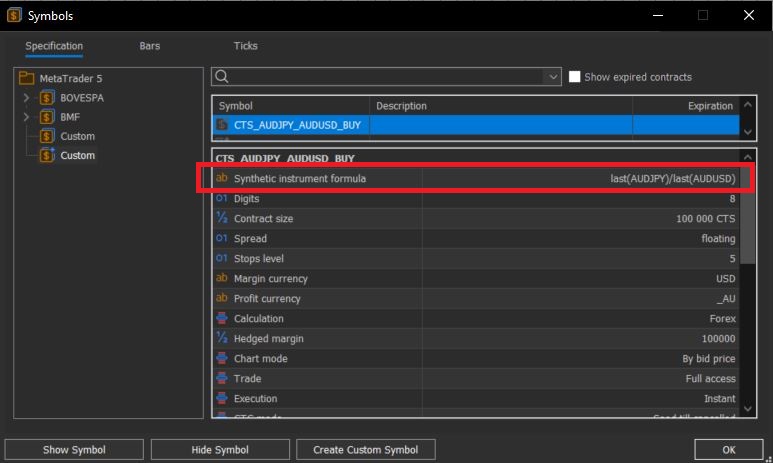Click the Create Custom Symbol button
The image size is (773, 463).
365,450
